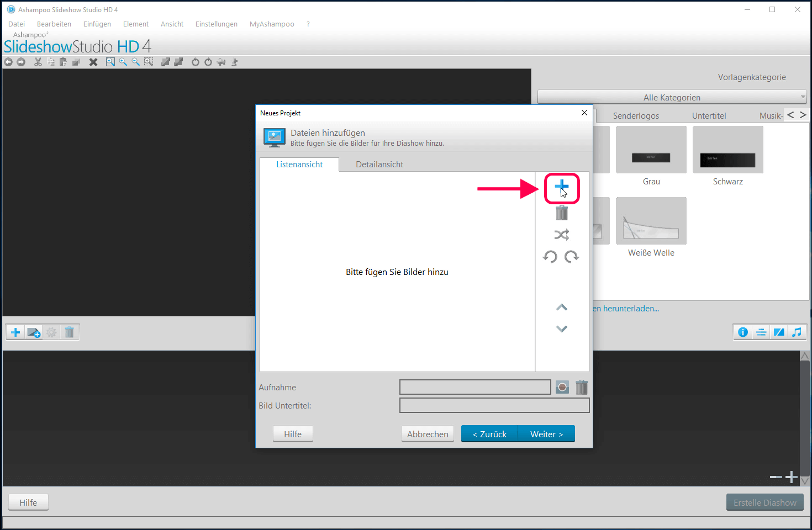This screenshot has width=812, height=530.
Task: Click the blue diagonal-shape icon beside music note
Action: pyautogui.click(x=779, y=332)
